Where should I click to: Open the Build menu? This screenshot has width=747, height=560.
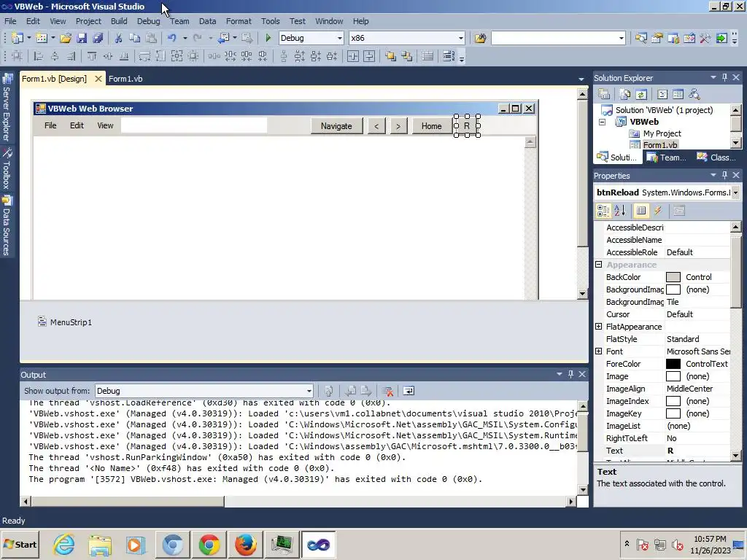tap(119, 21)
